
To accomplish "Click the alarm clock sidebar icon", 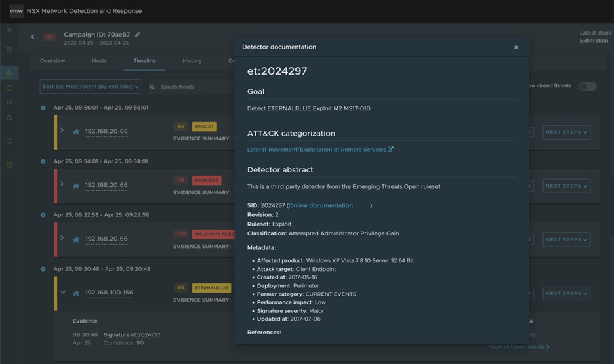I will coord(9,165).
